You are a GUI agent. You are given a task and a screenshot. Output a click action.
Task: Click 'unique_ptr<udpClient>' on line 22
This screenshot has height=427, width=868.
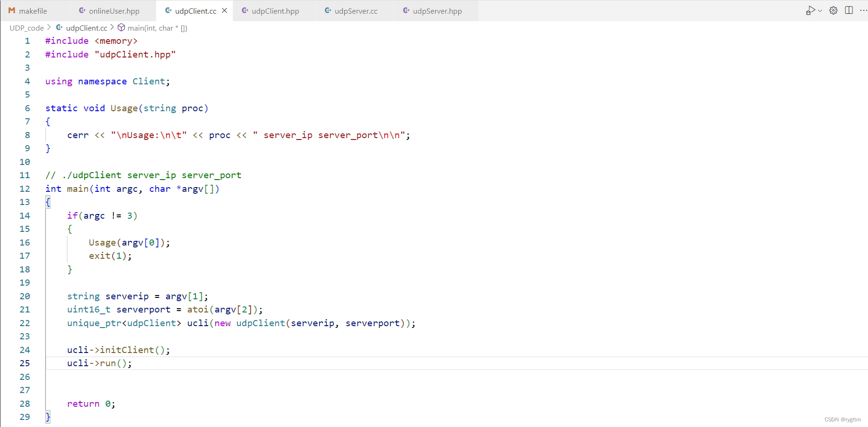tap(124, 323)
